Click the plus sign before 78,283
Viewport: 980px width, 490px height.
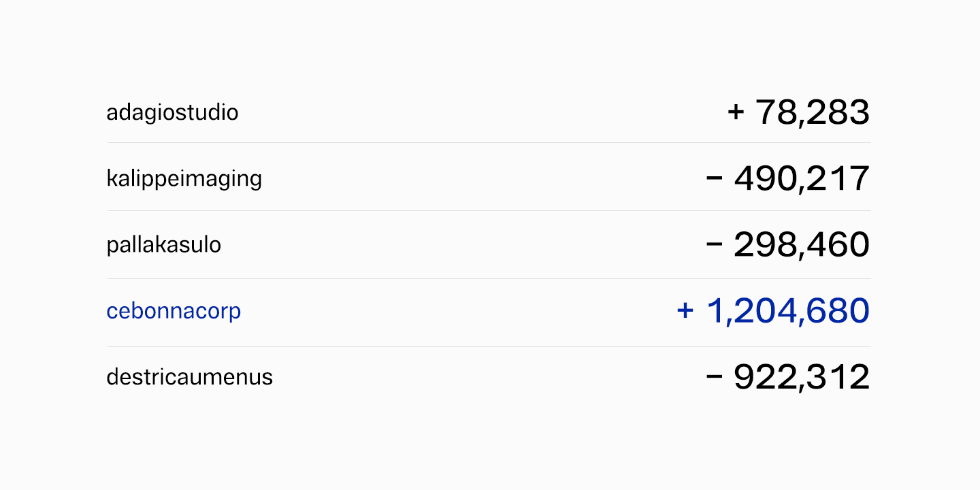coord(736,112)
